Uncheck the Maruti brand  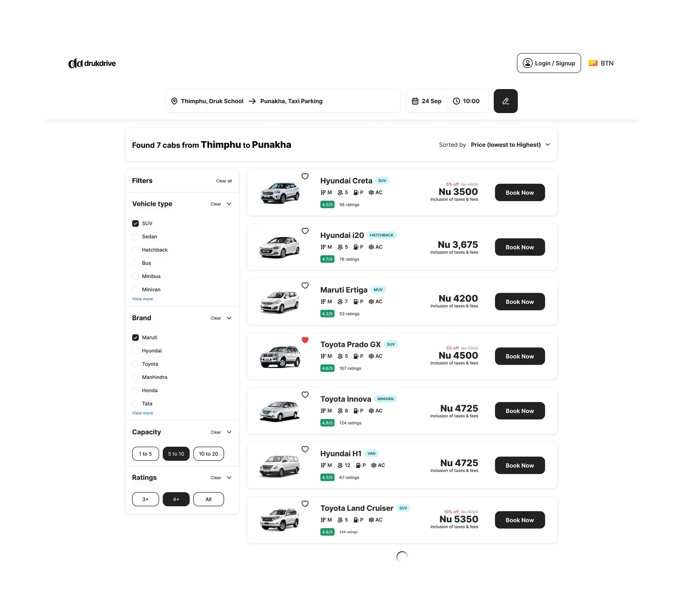[x=135, y=337]
